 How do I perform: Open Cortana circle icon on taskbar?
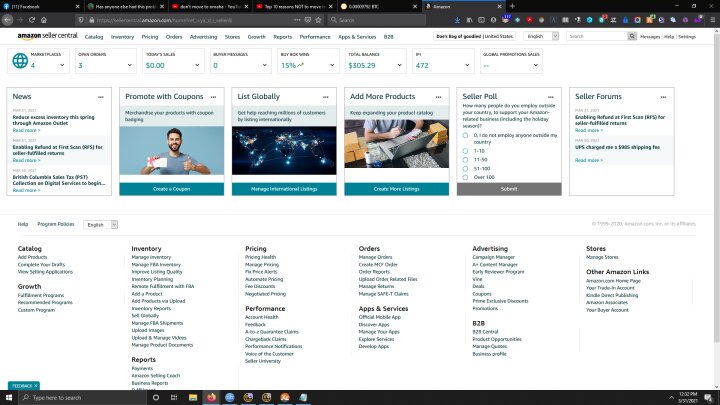pyautogui.click(x=156, y=398)
